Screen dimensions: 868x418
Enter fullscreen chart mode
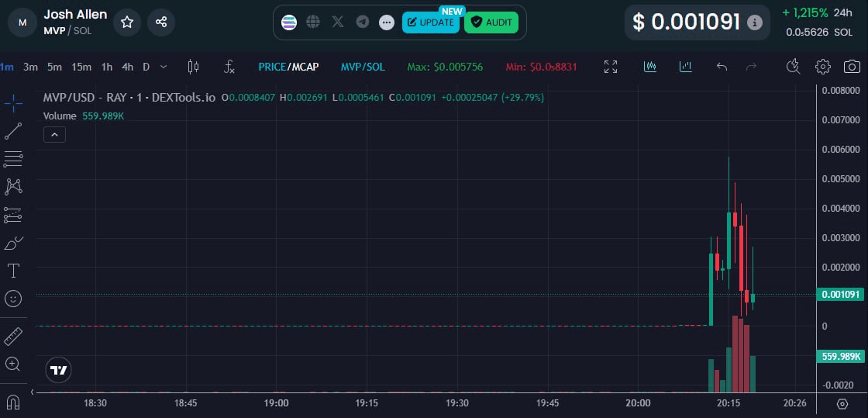(x=611, y=67)
